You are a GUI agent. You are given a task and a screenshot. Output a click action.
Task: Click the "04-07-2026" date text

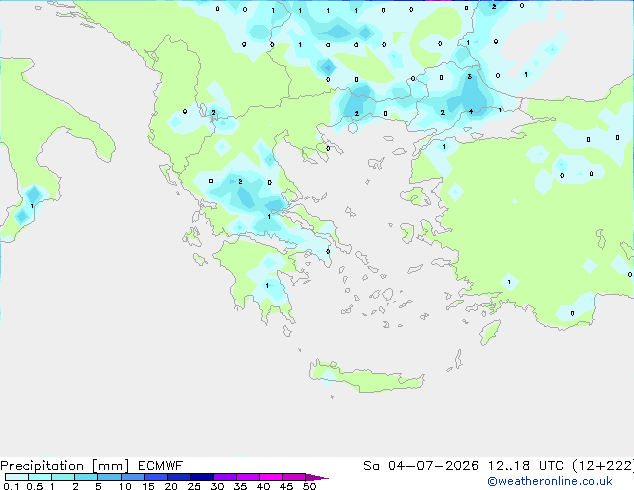pos(433,466)
